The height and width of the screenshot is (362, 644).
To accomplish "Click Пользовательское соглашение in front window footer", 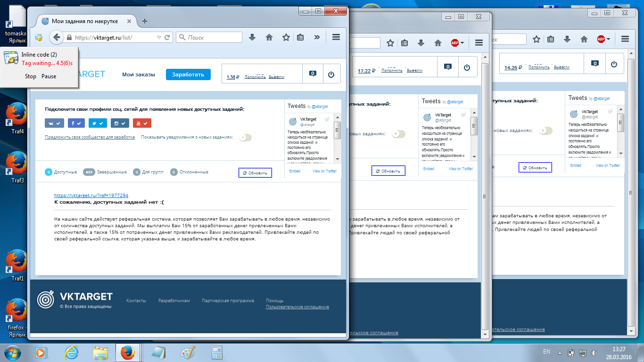I will [x=297, y=307].
